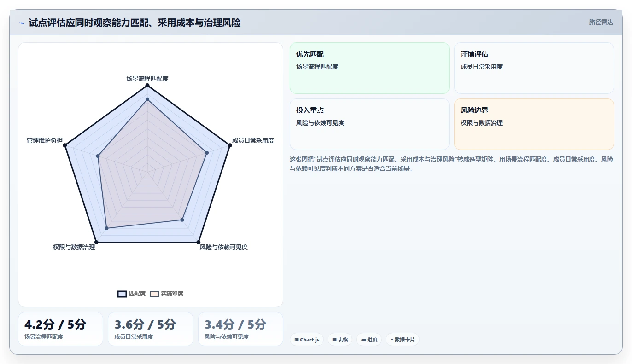Click the 风险与依赖可见度 radar axis label
Image resolution: width=632 pixels, height=364 pixels.
tap(223, 247)
